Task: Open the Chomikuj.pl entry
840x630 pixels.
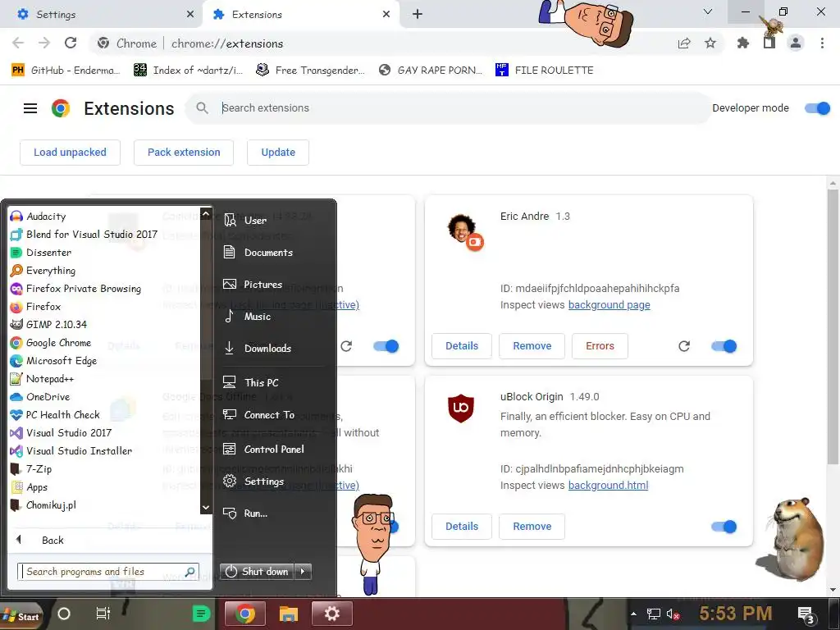Action: pyautogui.click(x=44, y=505)
